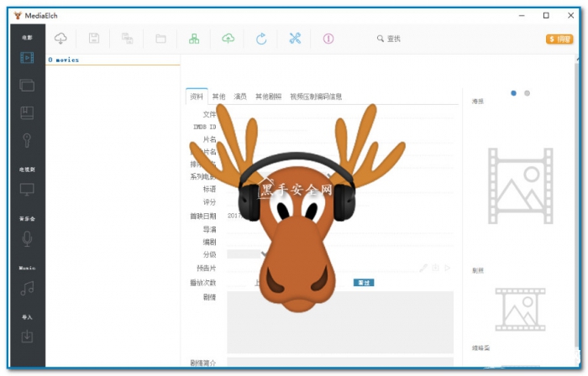Click into the 文件 file field
The width and height of the screenshot is (588, 376).
point(340,114)
